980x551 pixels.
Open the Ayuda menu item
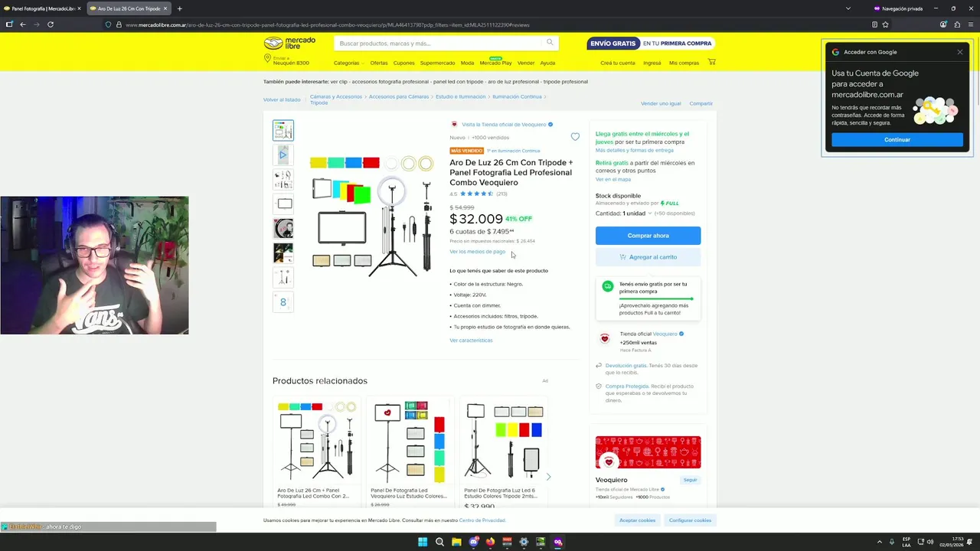pyautogui.click(x=547, y=63)
